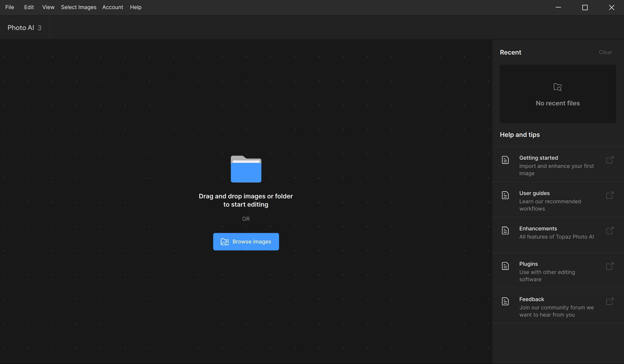The image size is (624, 364).
Task: Click the blue folder icon in the drop area
Action: coord(246,169)
